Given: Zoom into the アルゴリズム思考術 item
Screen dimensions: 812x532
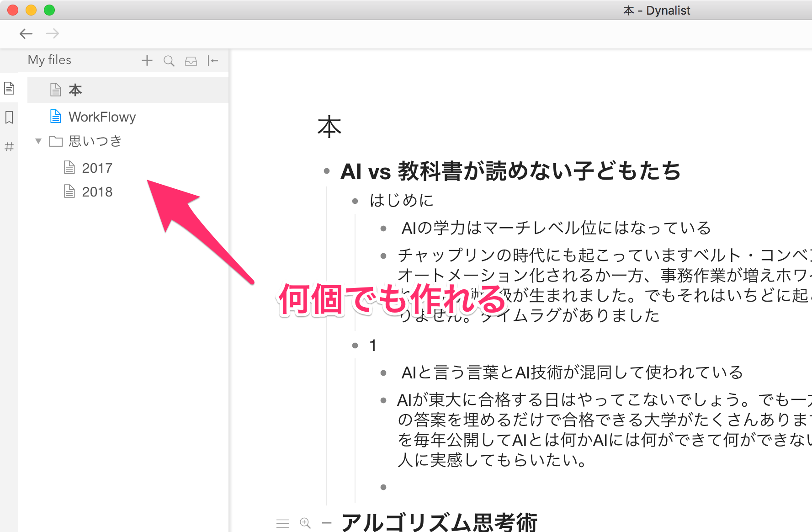Looking at the screenshot, I should (x=305, y=523).
